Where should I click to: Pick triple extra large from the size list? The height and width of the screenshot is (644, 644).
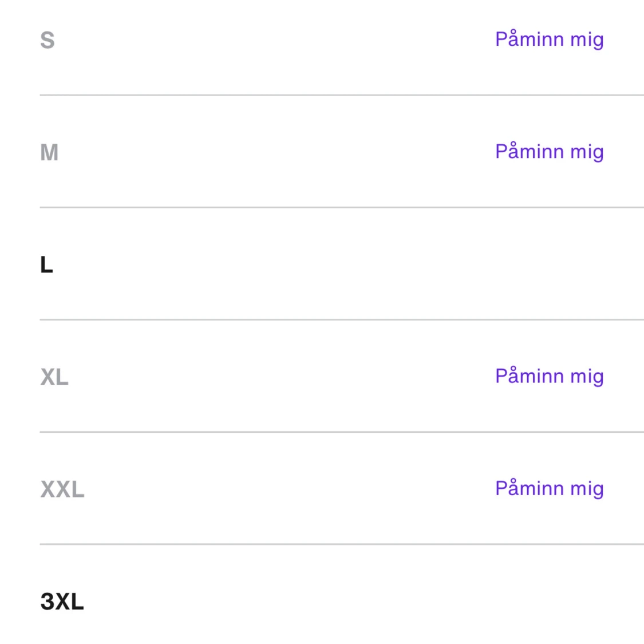pos(62,602)
